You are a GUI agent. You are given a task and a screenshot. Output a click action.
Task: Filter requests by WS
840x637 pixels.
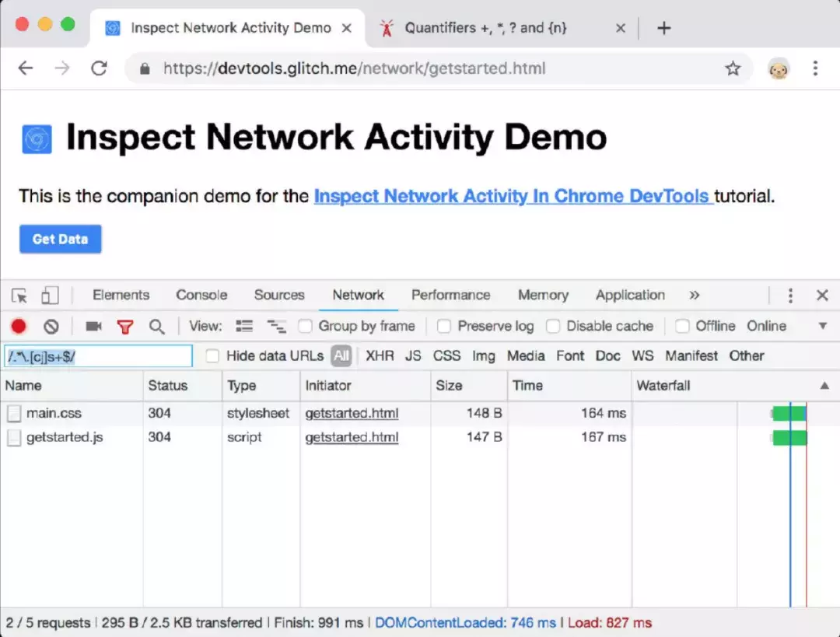[x=642, y=355]
